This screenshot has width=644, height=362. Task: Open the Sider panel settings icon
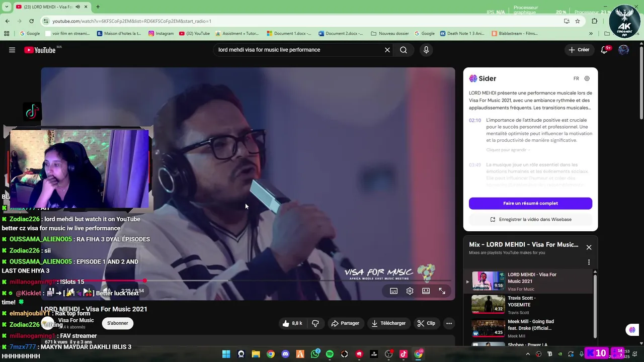pyautogui.click(x=587, y=78)
